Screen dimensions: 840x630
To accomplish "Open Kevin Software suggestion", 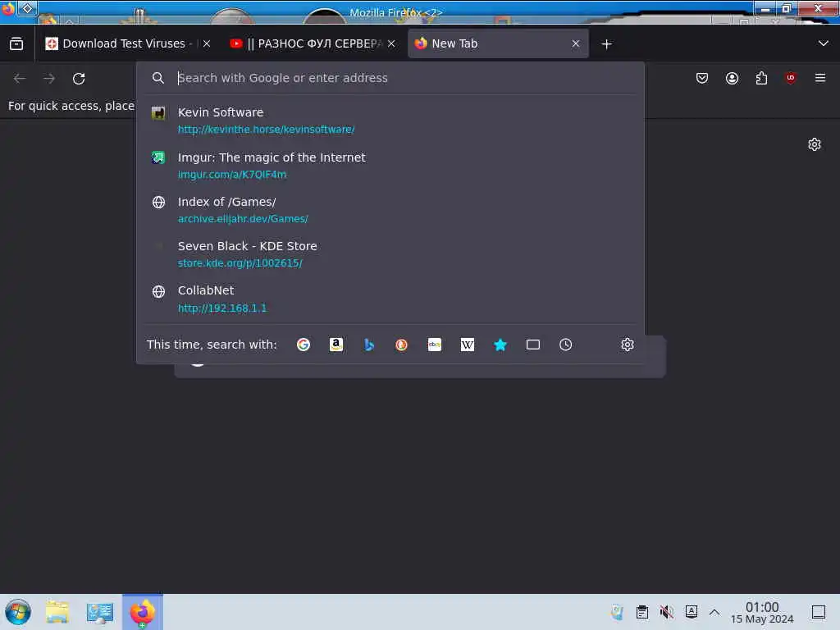I will click(x=390, y=121).
